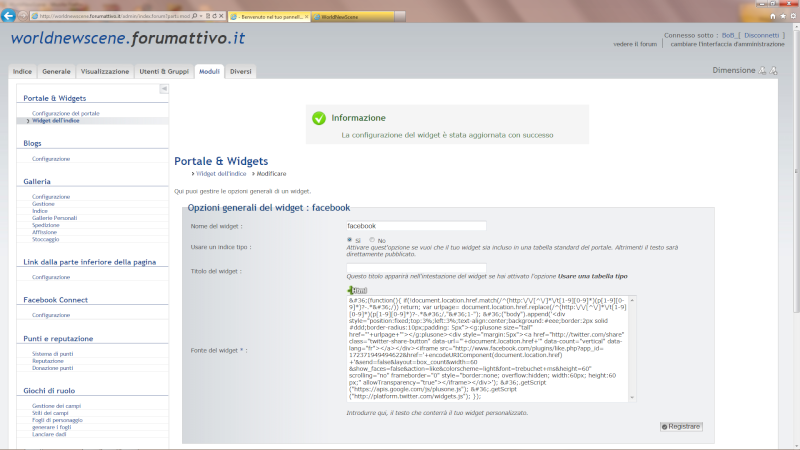
Task: Open 'Lanciare dadi' link
Action: 49,435
